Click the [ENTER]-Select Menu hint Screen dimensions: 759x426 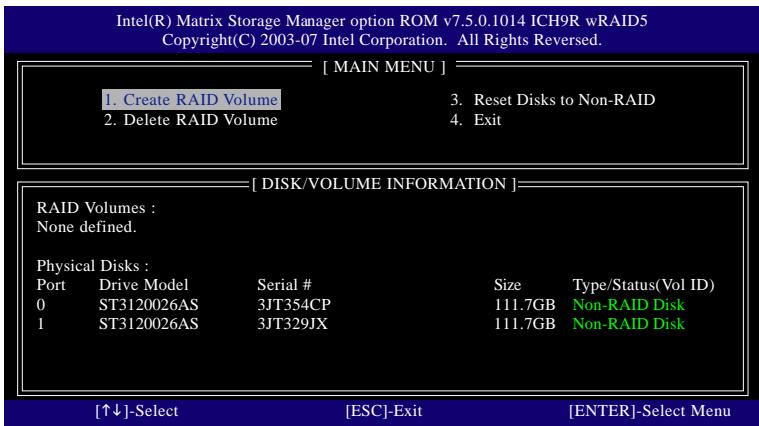point(650,411)
